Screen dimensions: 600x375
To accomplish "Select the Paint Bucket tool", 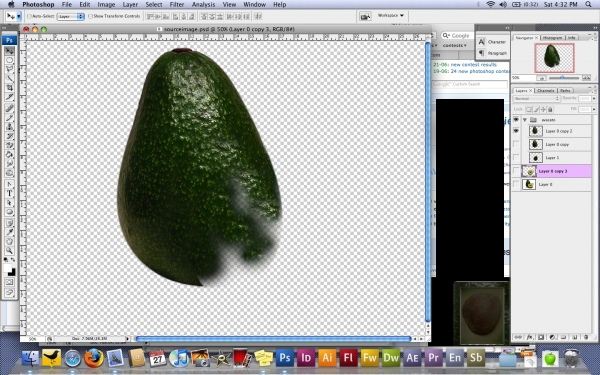I will click(10, 155).
